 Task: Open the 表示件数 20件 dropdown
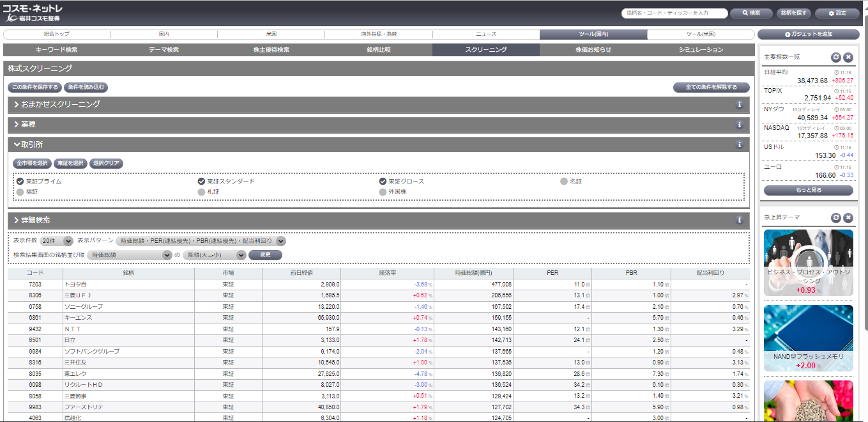[x=56, y=241]
